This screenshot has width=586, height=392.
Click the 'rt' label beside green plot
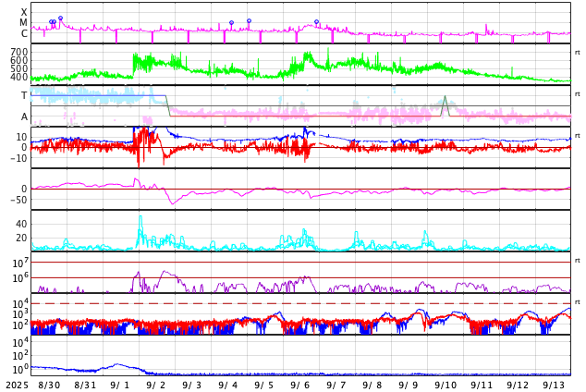(x=577, y=53)
